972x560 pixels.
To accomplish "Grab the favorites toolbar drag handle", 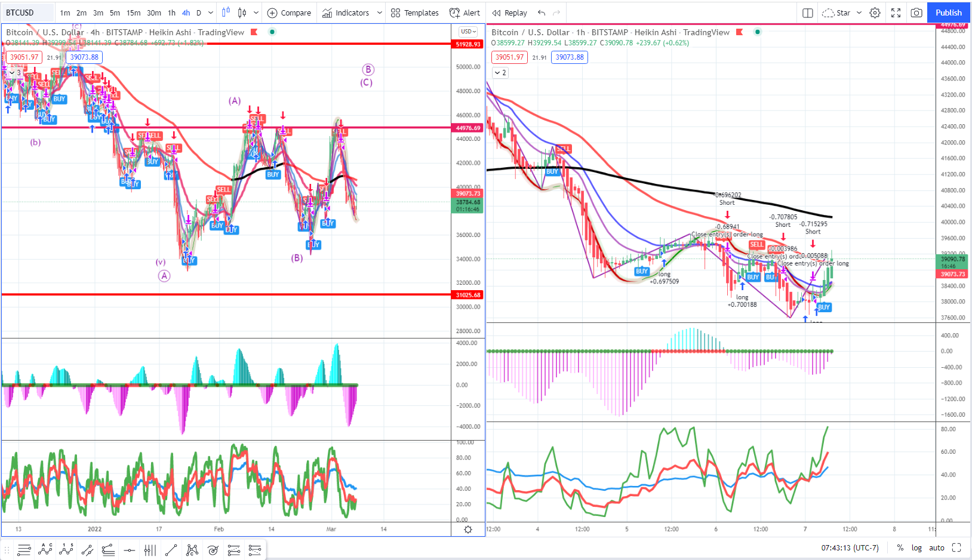I will coord(7,550).
